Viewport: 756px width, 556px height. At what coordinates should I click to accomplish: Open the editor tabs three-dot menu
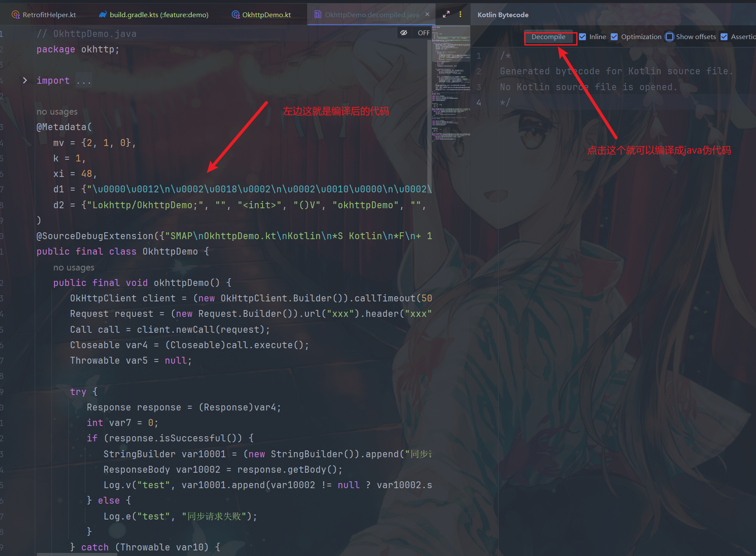coord(460,14)
